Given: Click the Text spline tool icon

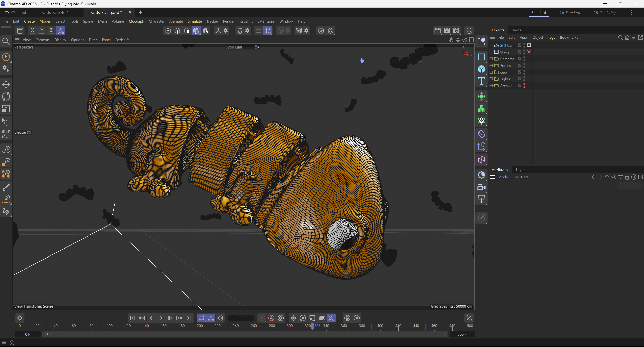Looking at the screenshot, I should (481, 81).
